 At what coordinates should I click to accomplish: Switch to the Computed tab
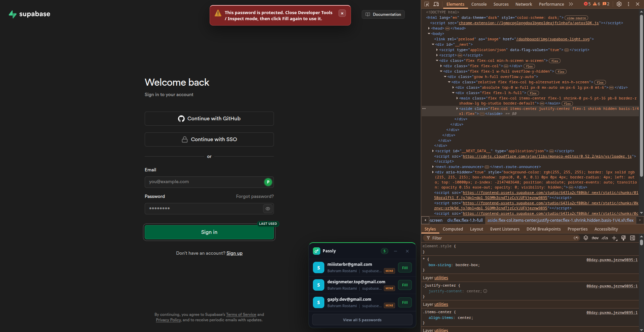point(453,229)
